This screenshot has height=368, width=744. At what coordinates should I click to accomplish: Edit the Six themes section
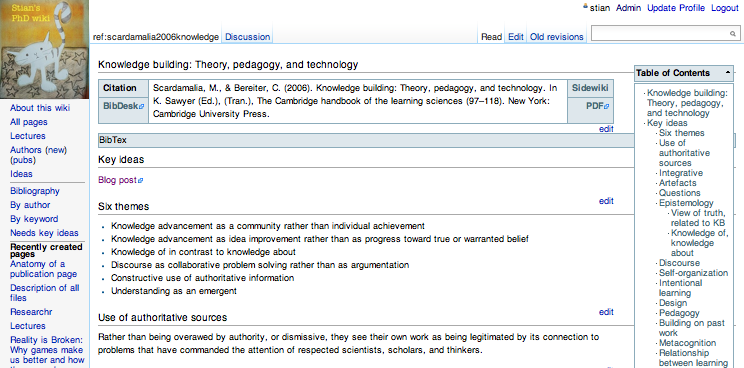606,201
